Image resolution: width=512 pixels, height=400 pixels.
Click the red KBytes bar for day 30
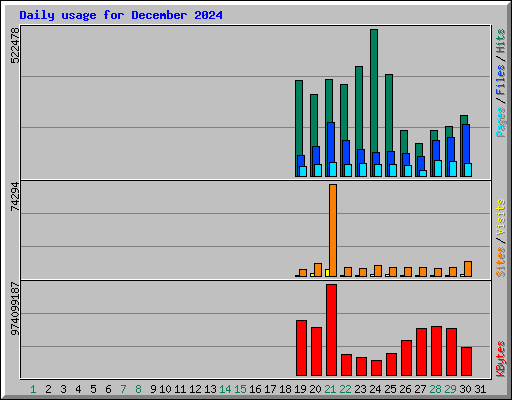(466, 362)
